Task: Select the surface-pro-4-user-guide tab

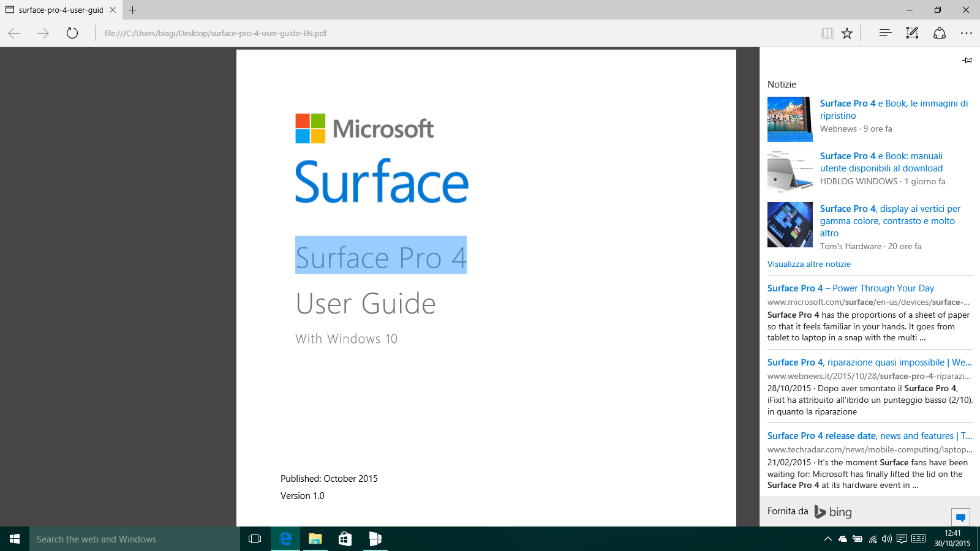Action: coord(61,10)
